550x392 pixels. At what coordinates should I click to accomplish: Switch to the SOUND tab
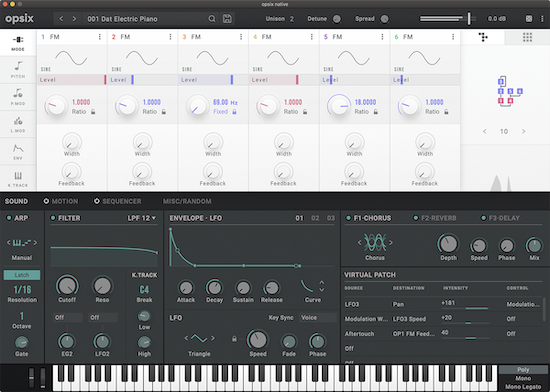[16, 201]
